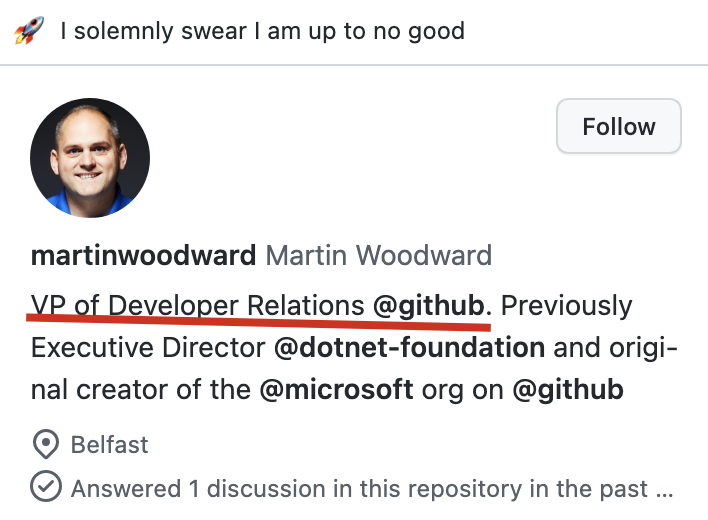This screenshot has height=520, width=708.
Task: Follow martinwoodward with the Follow button
Action: coord(619,126)
